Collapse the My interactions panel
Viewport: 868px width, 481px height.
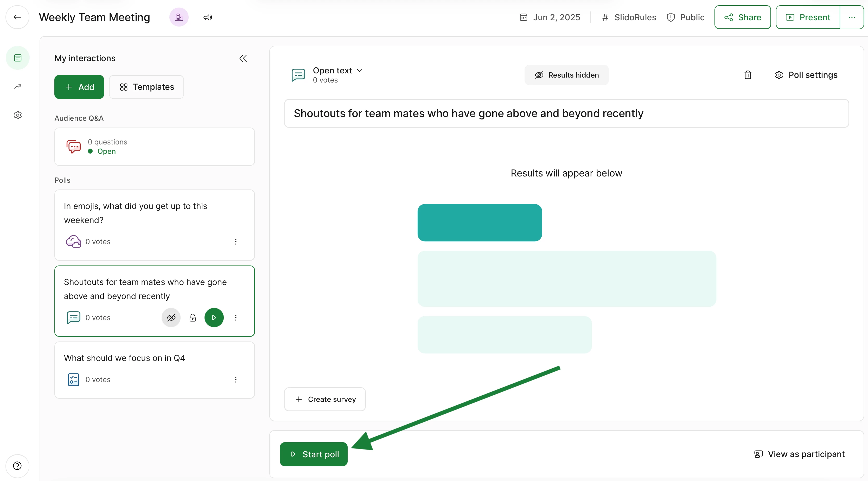coord(243,58)
